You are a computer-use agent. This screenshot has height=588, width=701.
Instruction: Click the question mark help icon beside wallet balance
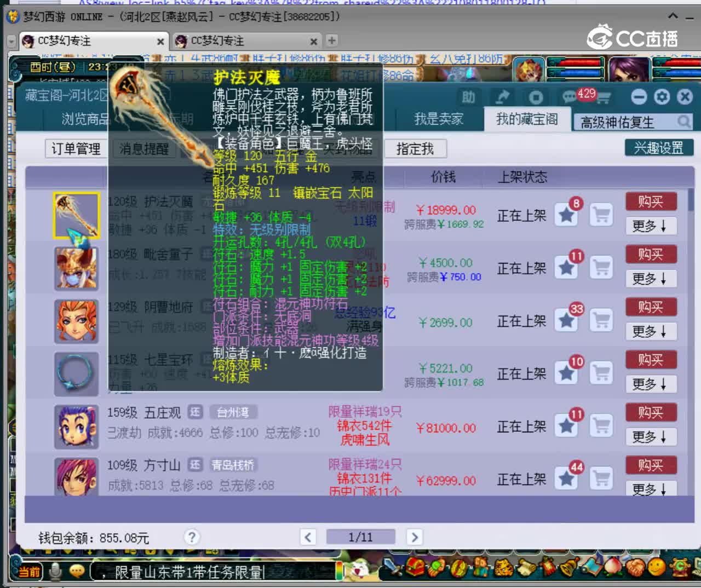pos(192,537)
